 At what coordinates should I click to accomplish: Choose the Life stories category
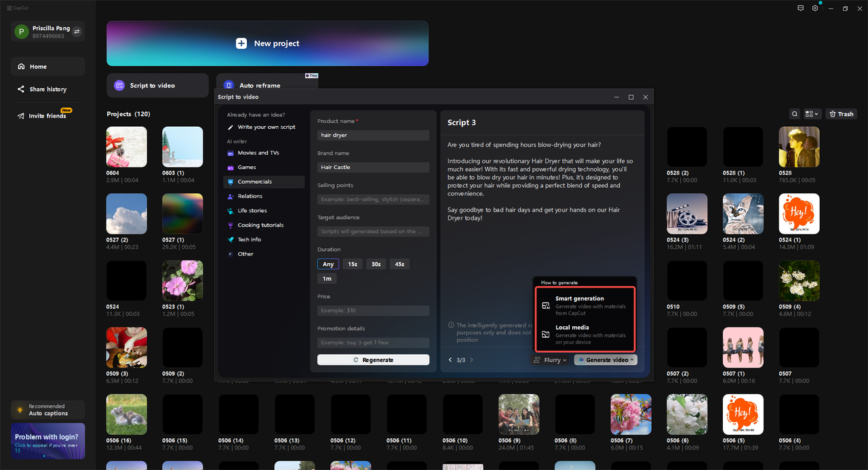click(264, 210)
